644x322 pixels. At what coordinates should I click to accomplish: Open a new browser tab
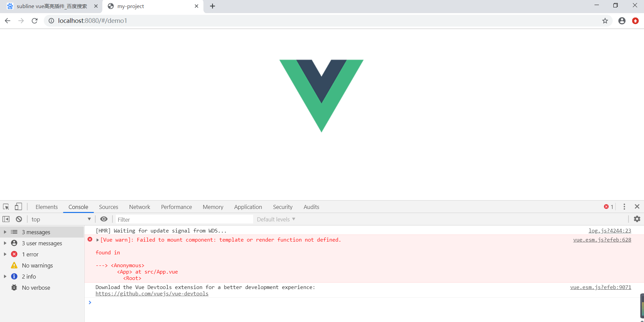pos(212,6)
